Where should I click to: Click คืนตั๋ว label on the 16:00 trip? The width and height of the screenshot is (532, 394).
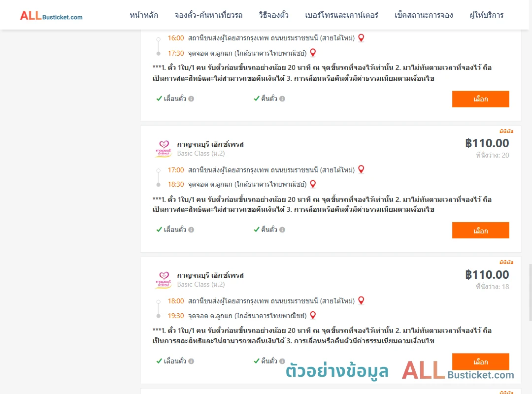coord(269,99)
